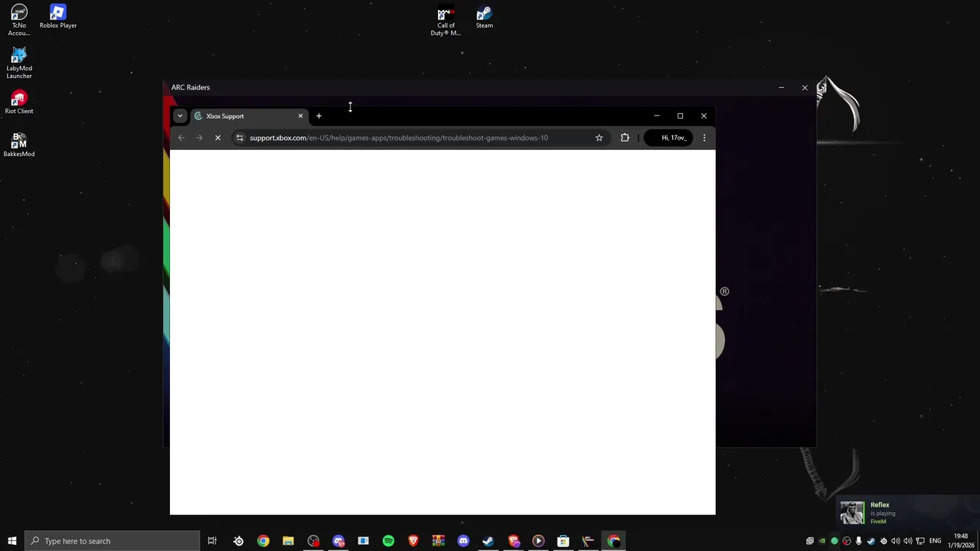This screenshot has height=551, width=980.
Task: Open Steam from the taskbar
Action: (x=488, y=541)
